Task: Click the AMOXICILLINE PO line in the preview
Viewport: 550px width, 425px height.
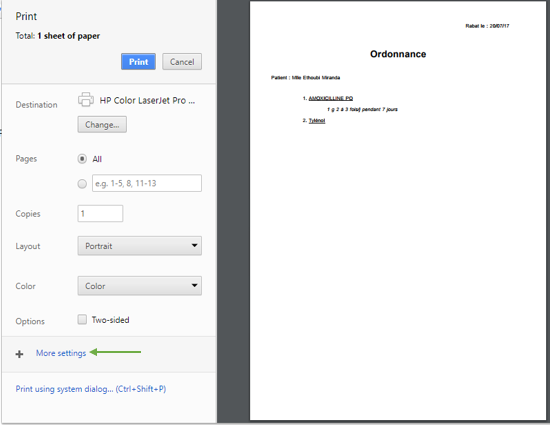Action: [331, 98]
